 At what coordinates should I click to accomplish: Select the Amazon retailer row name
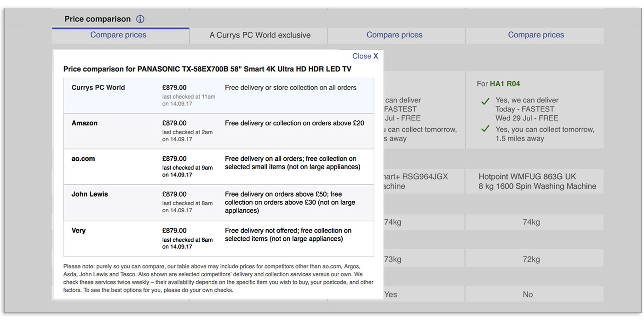pyautogui.click(x=84, y=123)
